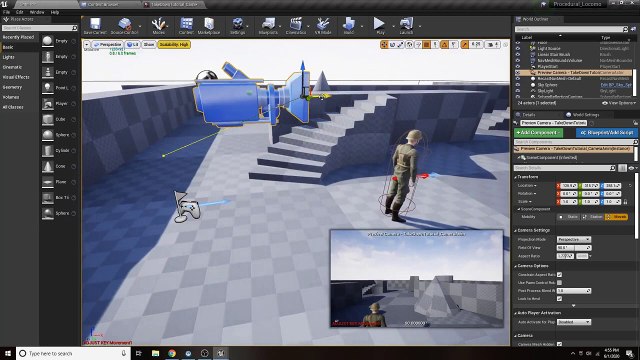Open the Modes toolbar button
This screenshot has width=640, height=360.
coord(158,26)
